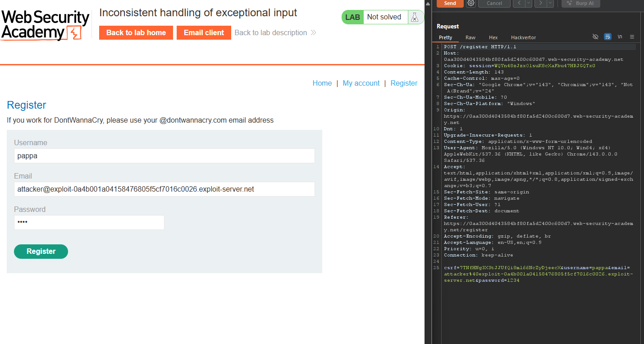Open the Hackvertor tab
The width and height of the screenshot is (644, 344).
(x=523, y=37)
